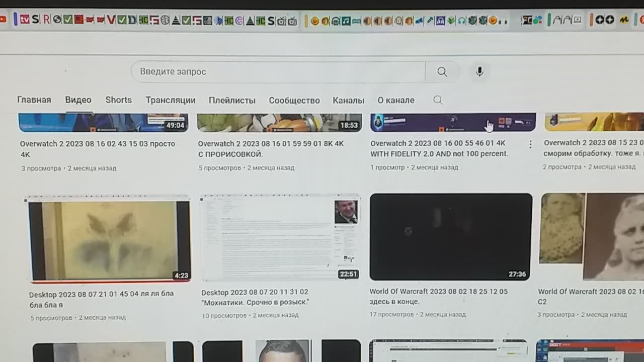The image size is (644, 362).
Task: Open the О канале tab
Action: (x=396, y=100)
